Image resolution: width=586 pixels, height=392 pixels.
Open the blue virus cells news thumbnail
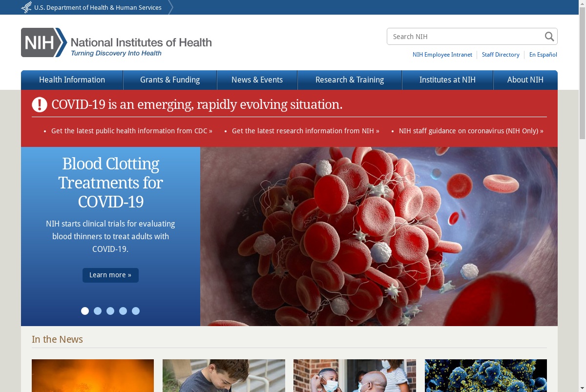tap(486, 375)
